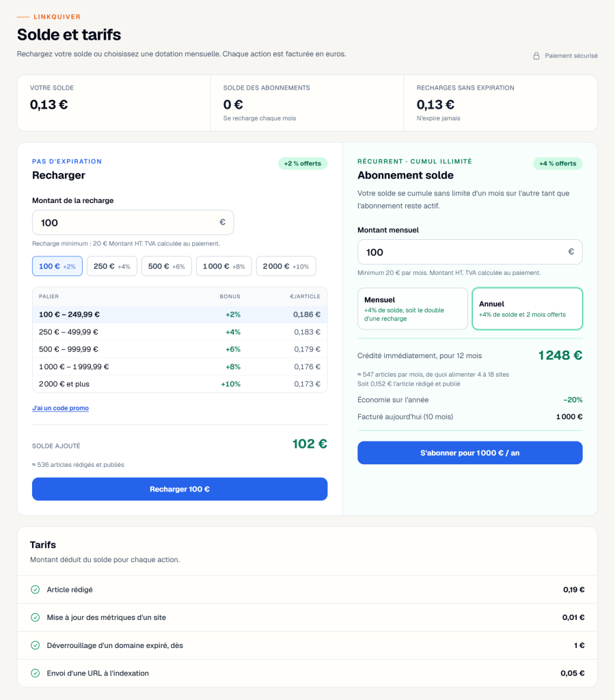615x700 pixels.
Task: Click S'abonner pour 1 000 € / an
Action: tap(470, 453)
